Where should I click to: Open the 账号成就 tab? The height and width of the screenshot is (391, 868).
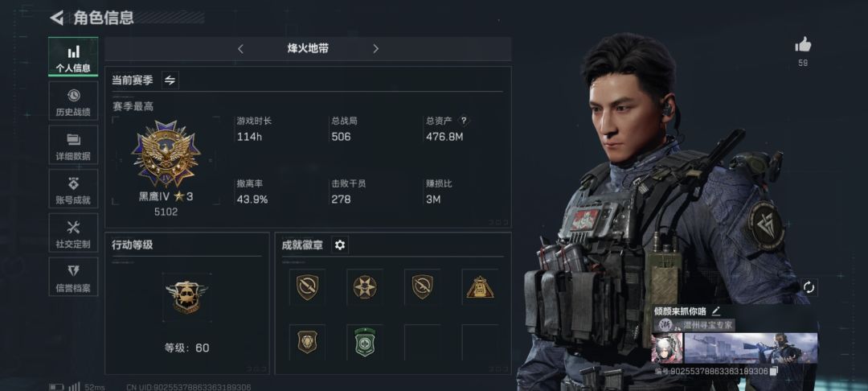pyautogui.click(x=73, y=188)
